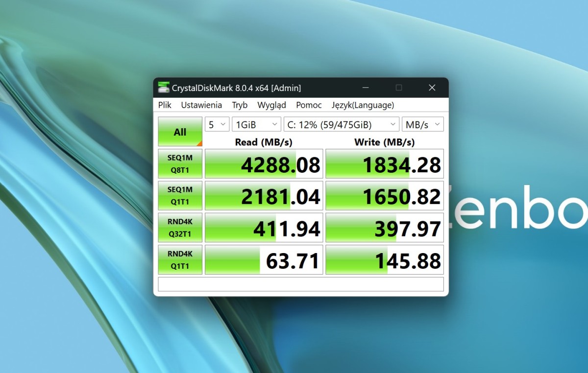Open the Tryb menu
The width and height of the screenshot is (588, 373).
click(240, 105)
